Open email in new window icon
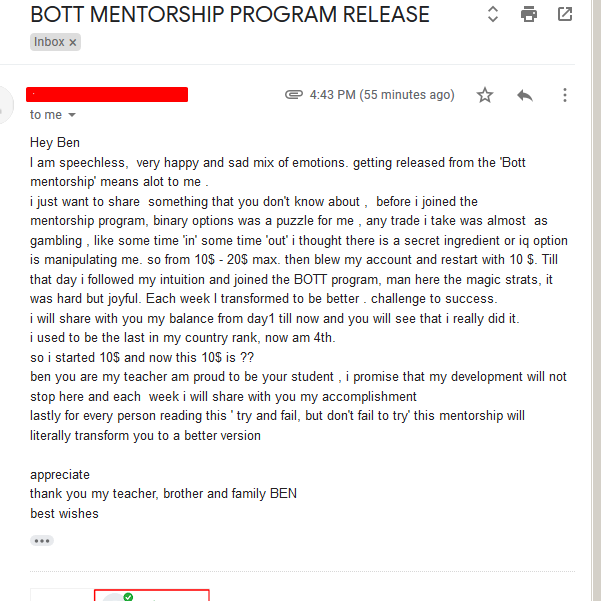601x601 pixels. point(565,15)
